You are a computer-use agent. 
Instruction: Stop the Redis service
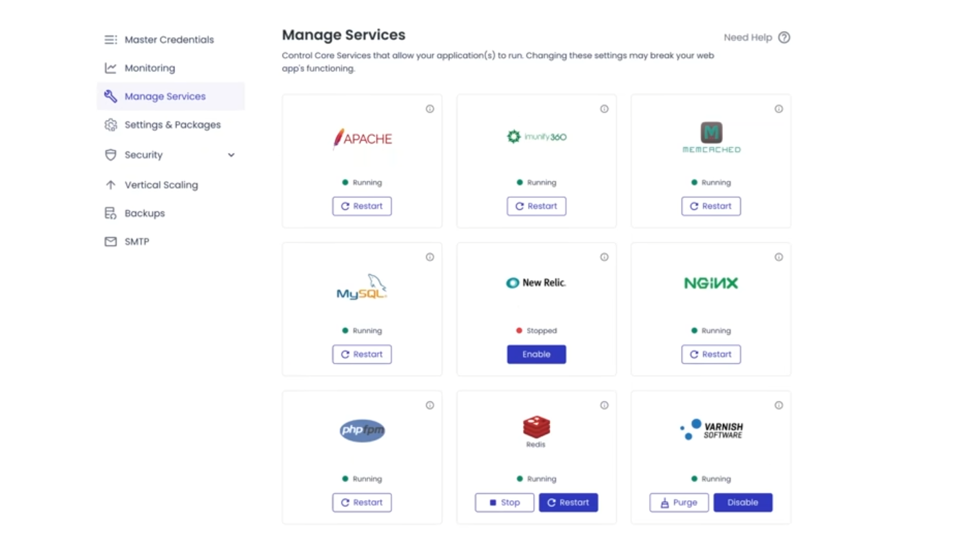(504, 502)
